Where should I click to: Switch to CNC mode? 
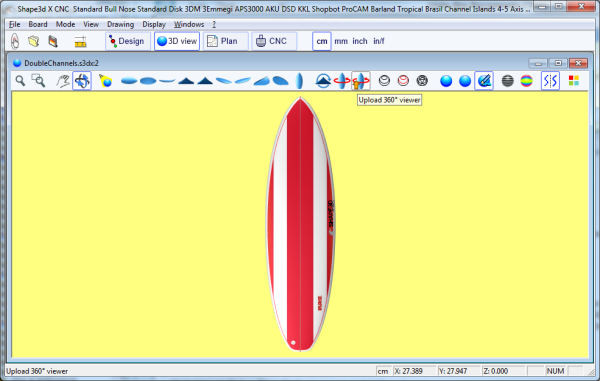click(274, 41)
